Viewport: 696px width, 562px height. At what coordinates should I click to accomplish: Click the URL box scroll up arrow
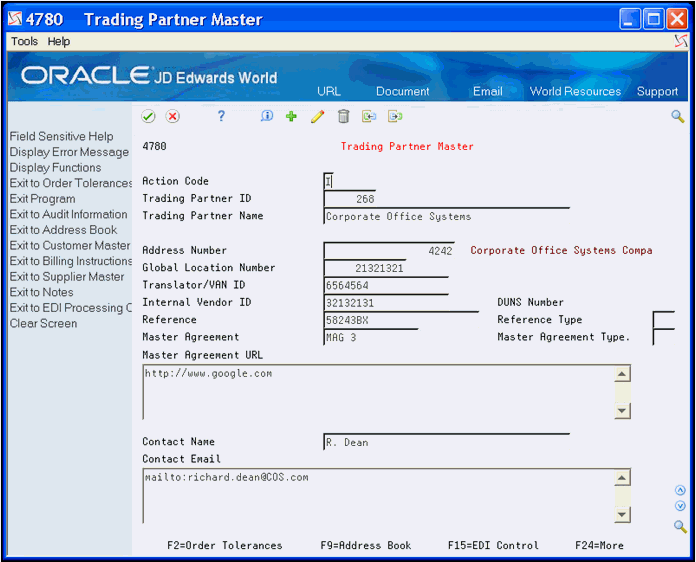click(622, 374)
